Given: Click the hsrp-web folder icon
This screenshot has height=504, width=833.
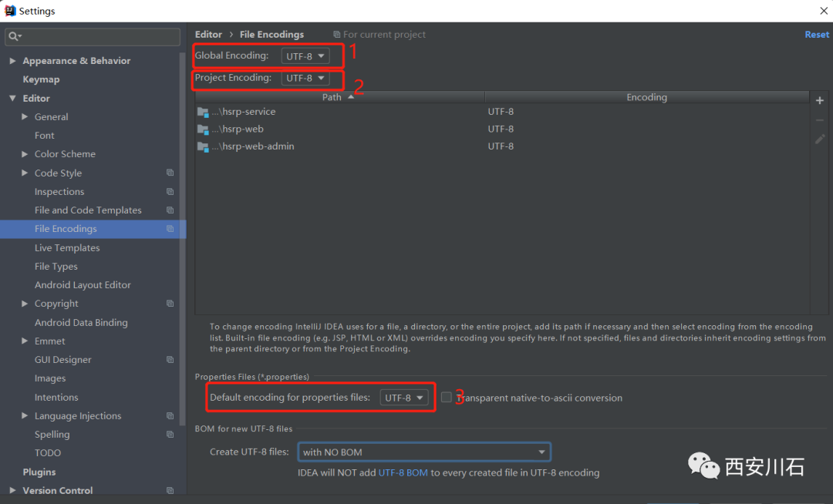Looking at the screenshot, I should (x=203, y=129).
